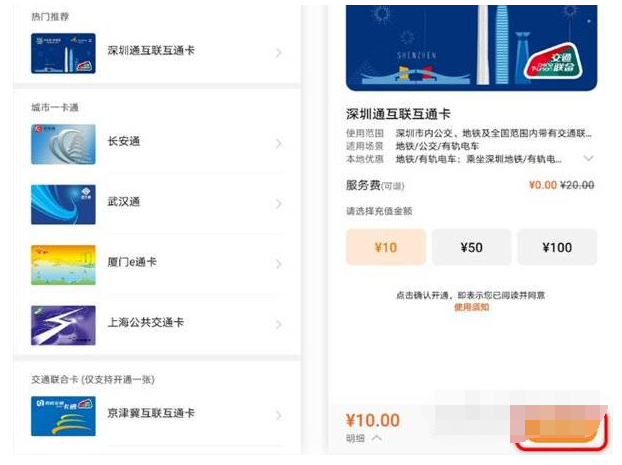Tap the 武汉通 card image

pyautogui.click(x=63, y=204)
